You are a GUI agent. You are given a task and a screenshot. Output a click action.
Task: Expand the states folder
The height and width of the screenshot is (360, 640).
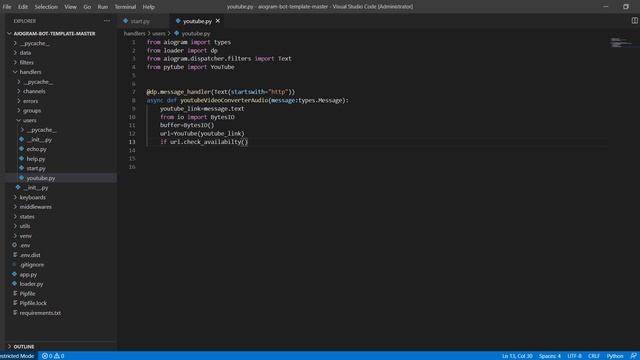pos(27,217)
